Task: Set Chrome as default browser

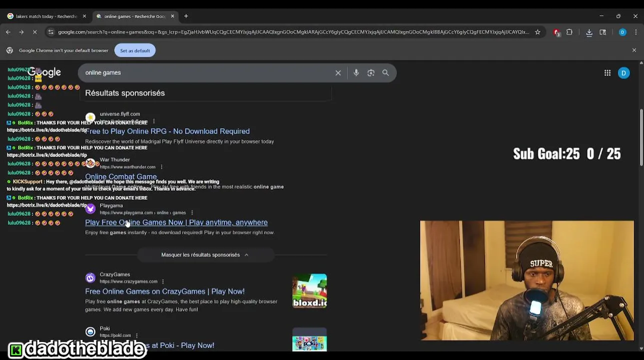Action: [135, 50]
